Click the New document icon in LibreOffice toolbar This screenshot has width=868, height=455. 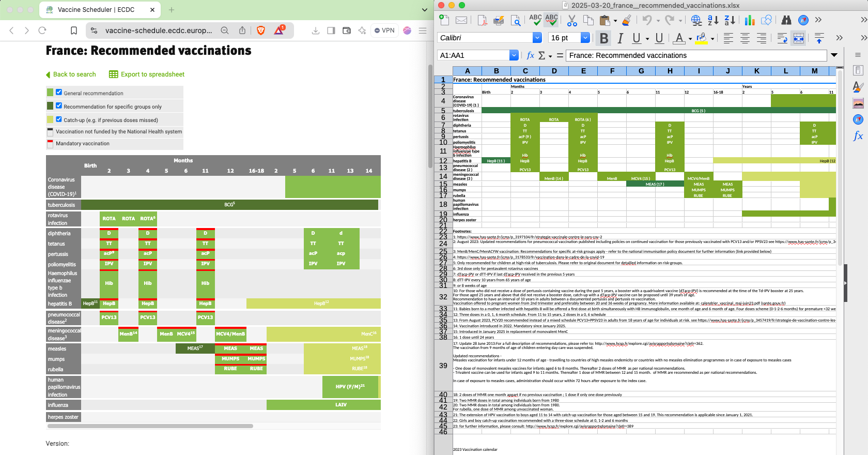coord(444,20)
